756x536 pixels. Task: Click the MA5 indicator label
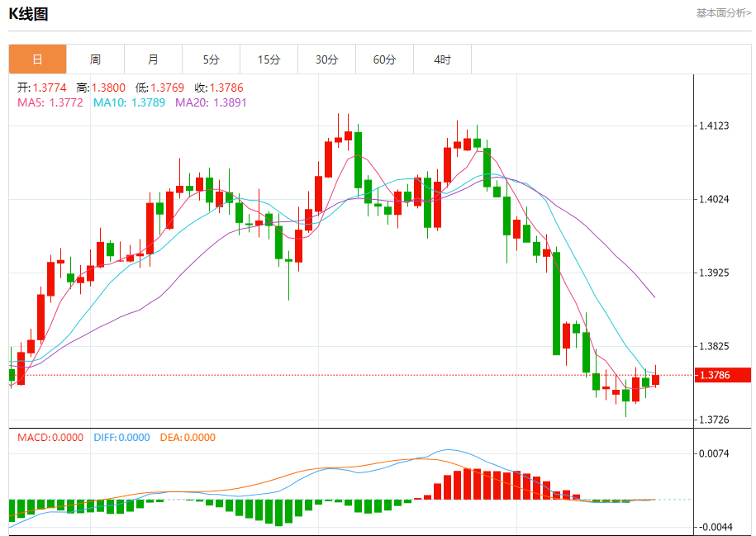[x=50, y=102]
